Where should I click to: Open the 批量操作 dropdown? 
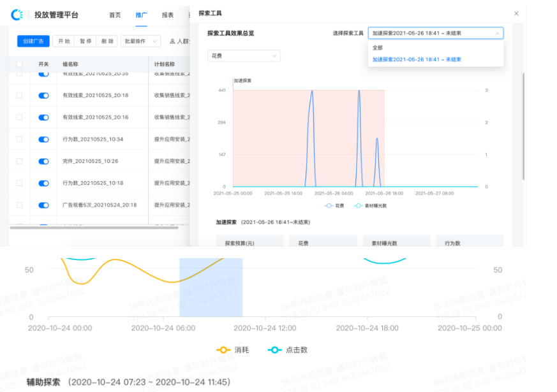[x=139, y=41]
